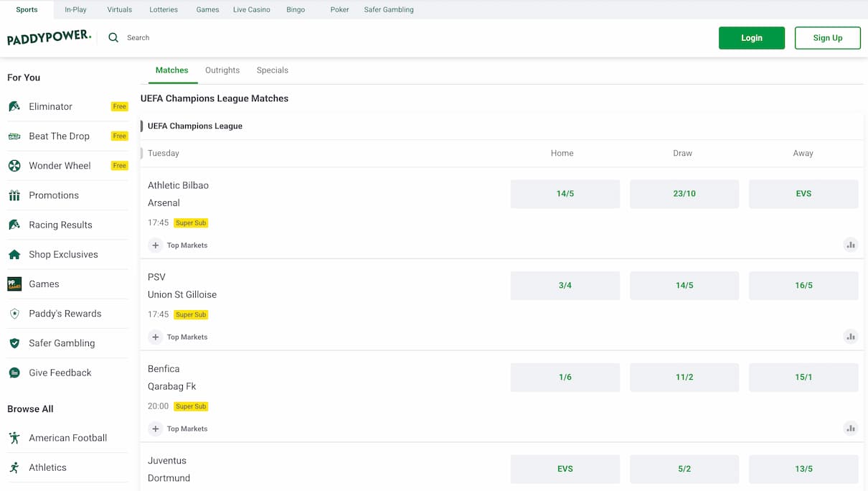The width and height of the screenshot is (868, 491).
Task: Select Qarabag Fk away odds 15/1
Action: [803, 378]
